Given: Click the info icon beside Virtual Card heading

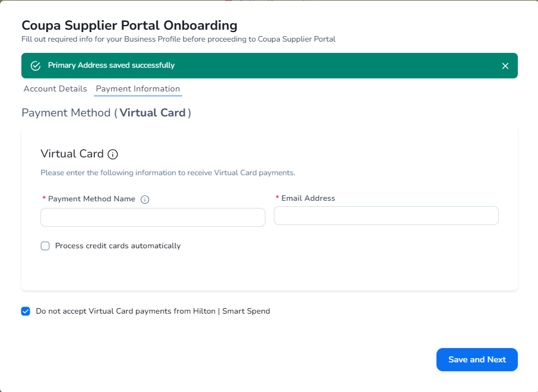Looking at the screenshot, I should [113, 154].
